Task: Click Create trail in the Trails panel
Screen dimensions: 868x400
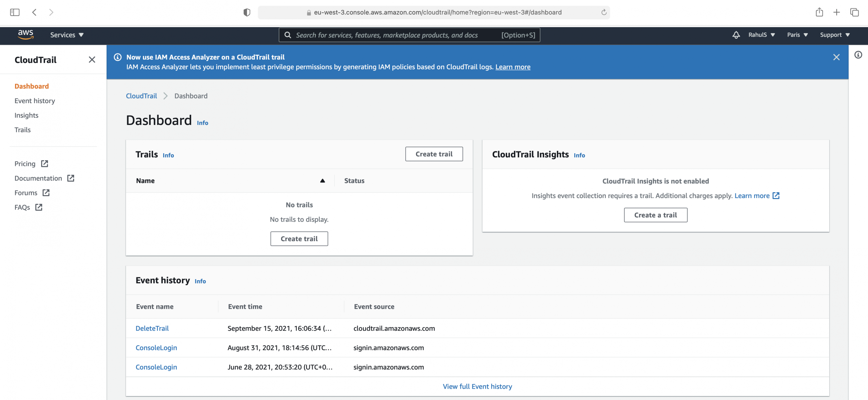Action: click(x=434, y=154)
